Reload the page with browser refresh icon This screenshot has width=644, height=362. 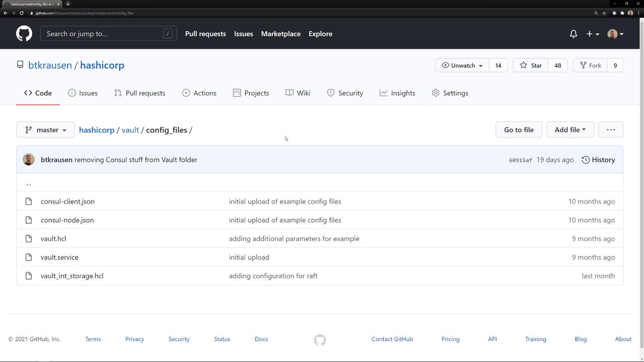tap(22, 13)
